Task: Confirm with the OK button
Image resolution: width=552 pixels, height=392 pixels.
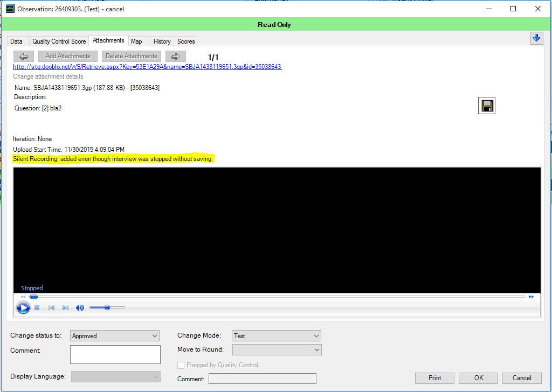Action: (x=479, y=379)
